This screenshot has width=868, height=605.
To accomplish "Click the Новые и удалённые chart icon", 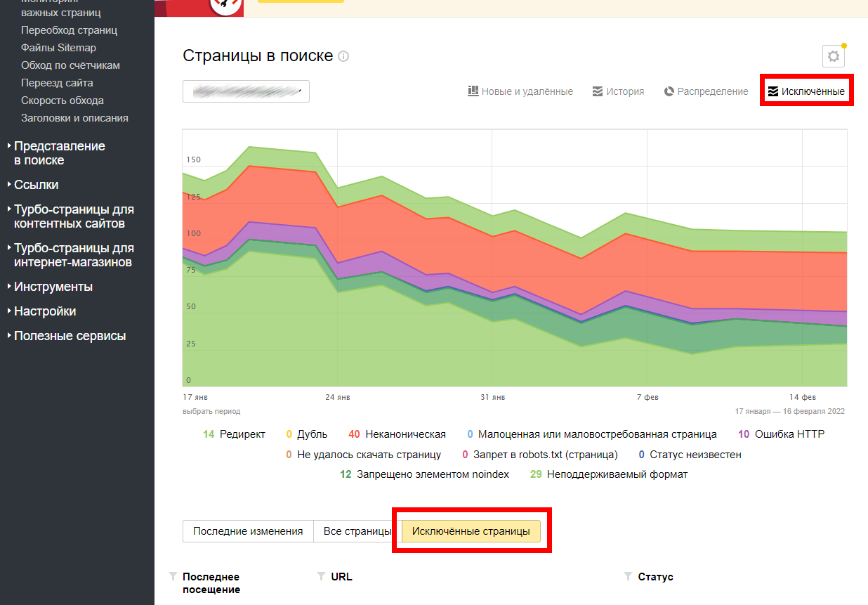I will 473,91.
